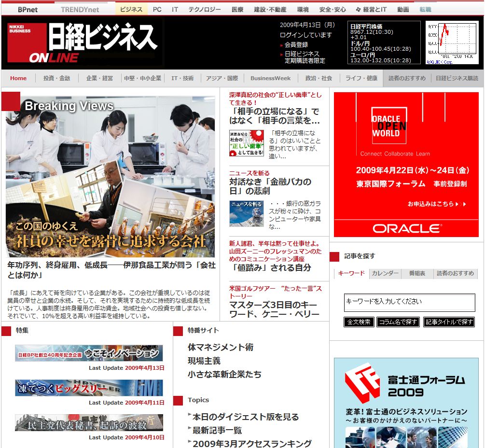This screenshot has width=485, height=448.
Task: Select the ビジネス top category tab
Action: (131, 9)
